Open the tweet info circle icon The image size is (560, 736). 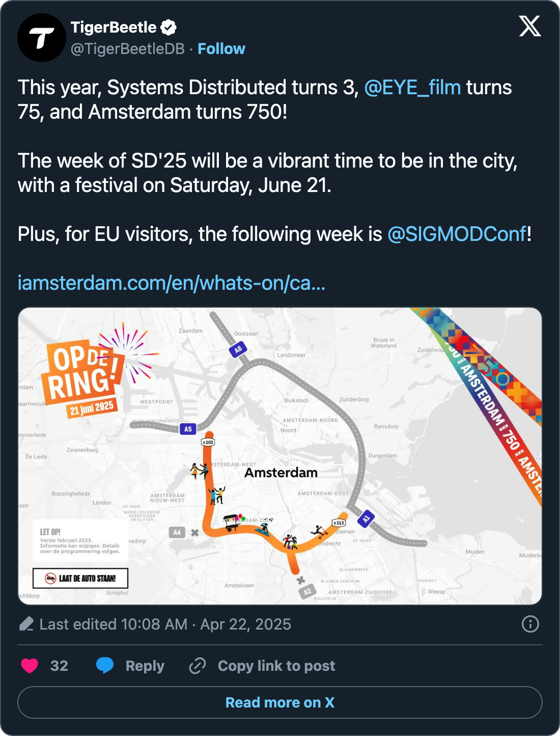[x=530, y=624]
